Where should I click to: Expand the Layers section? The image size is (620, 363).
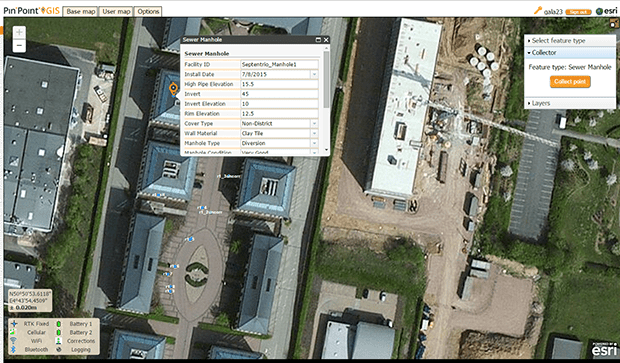tap(570, 103)
